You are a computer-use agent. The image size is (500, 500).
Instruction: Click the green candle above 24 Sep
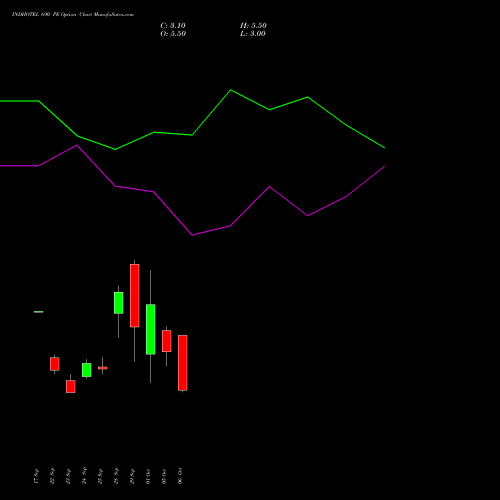click(x=87, y=370)
